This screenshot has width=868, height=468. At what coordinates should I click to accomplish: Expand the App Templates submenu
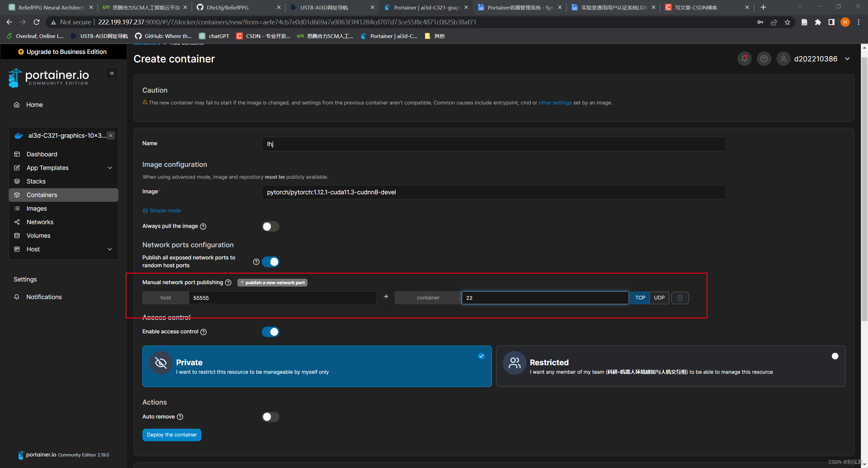(x=110, y=168)
